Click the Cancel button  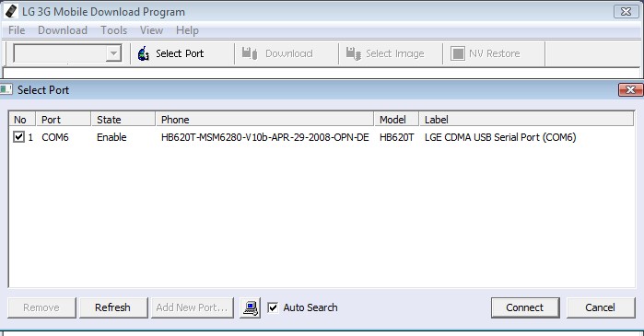click(x=601, y=307)
